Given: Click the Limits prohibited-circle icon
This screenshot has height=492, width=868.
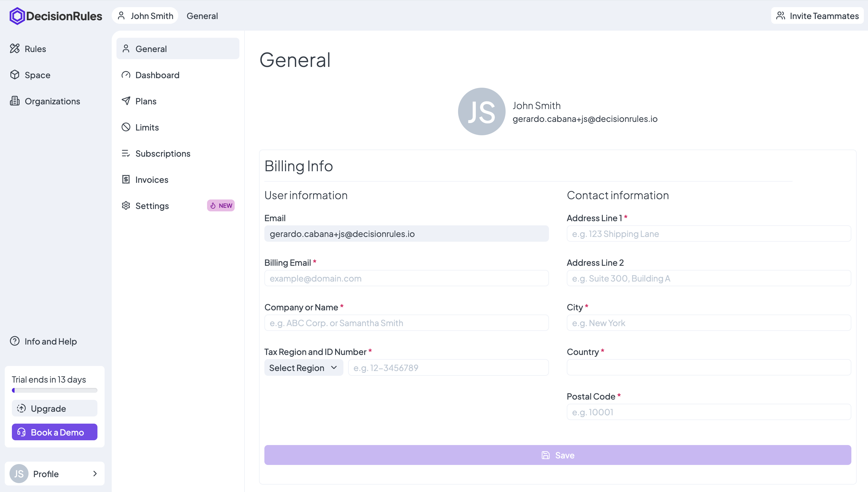Looking at the screenshot, I should tap(126, 127).
